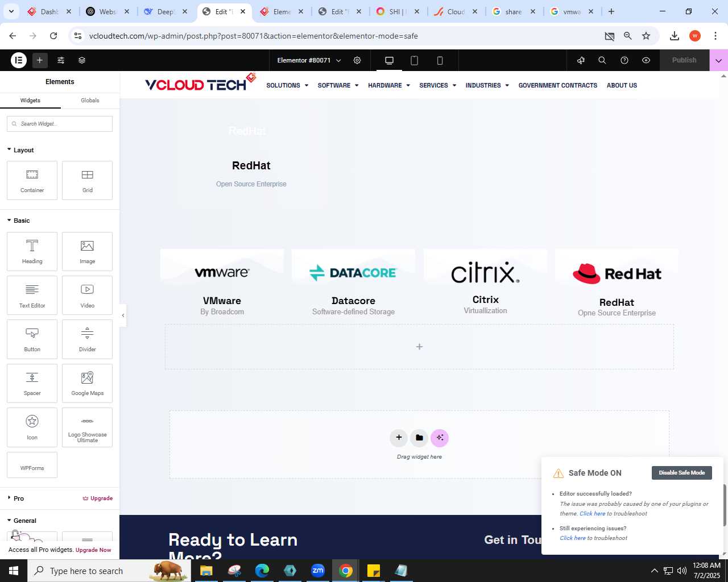Select the Spacer widget
The height and width of the screenshot is (582, 728).
(32, 383)
